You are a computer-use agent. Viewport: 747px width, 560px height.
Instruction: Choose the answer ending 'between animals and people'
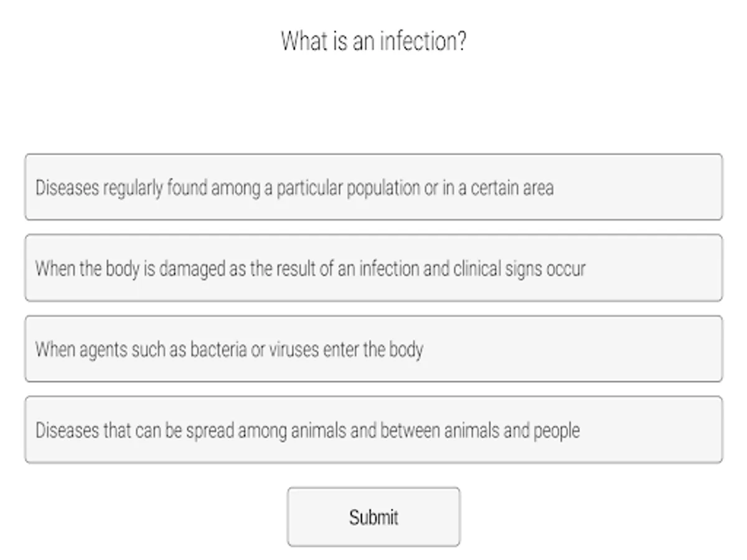pos(374,430)
